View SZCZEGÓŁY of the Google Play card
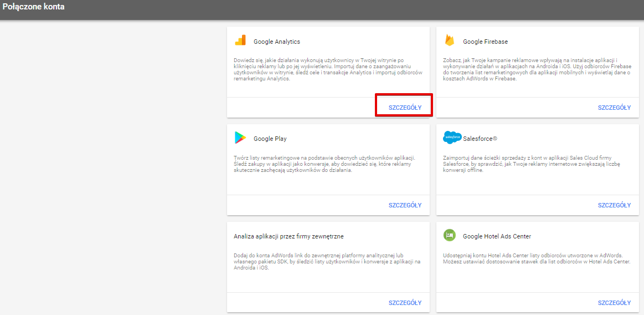Image resolution: width=644 pixels, height=315 pixels. (405, 205)
